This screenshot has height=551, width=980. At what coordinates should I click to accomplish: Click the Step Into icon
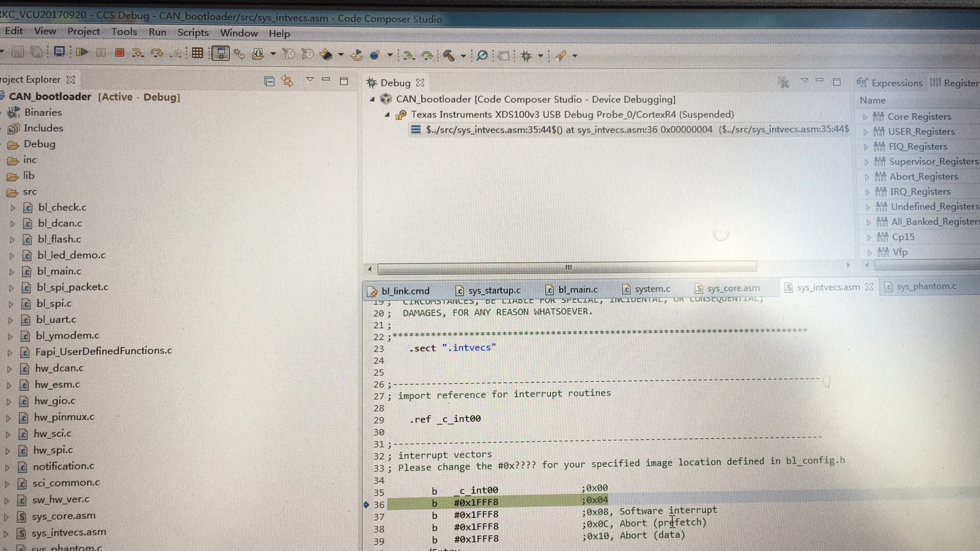[137, 53]
